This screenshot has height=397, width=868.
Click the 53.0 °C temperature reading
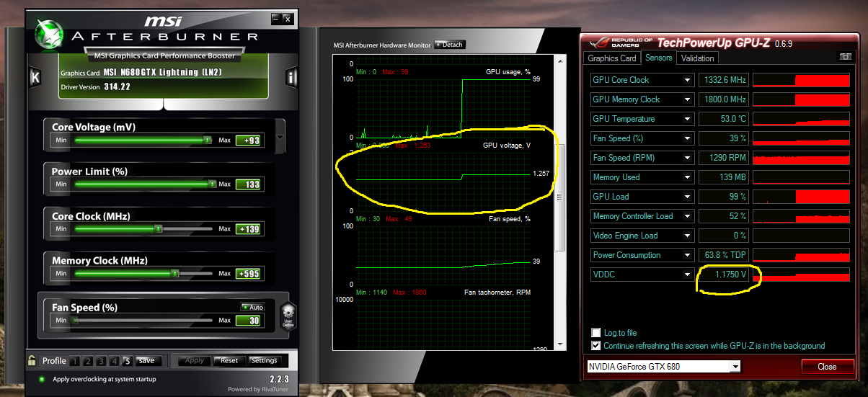tap(724, 119)
